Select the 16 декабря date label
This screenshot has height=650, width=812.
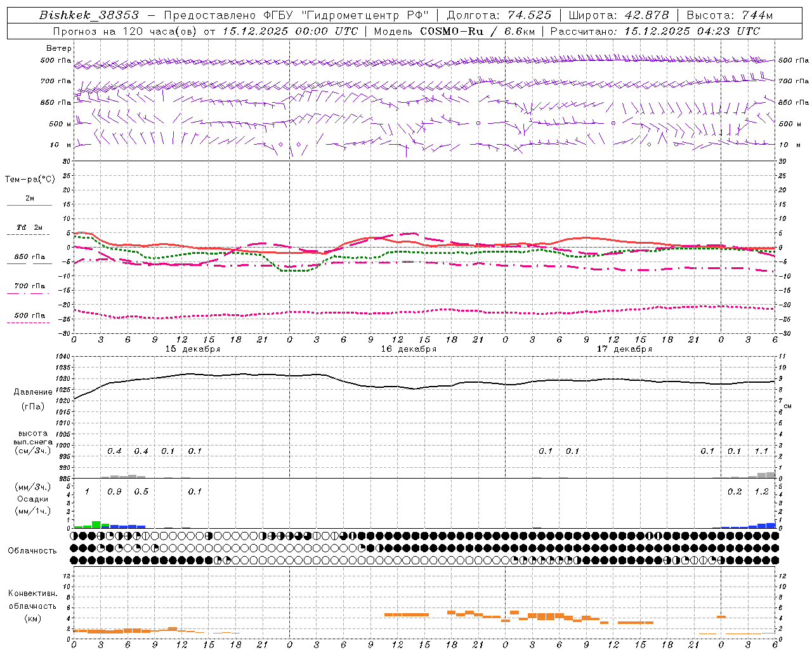(x=409, y=349)
